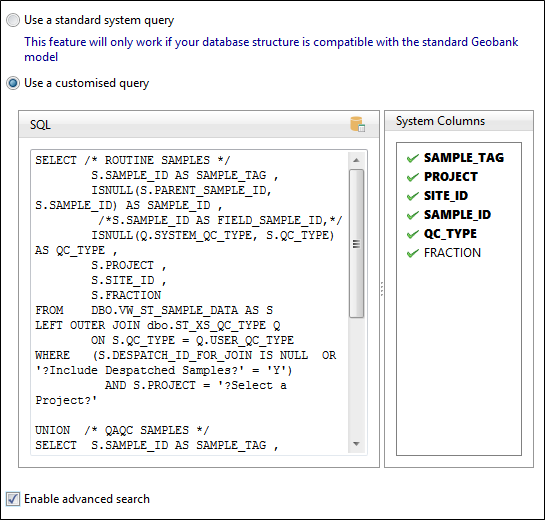Open the database query builder icon

click(357, 124)
